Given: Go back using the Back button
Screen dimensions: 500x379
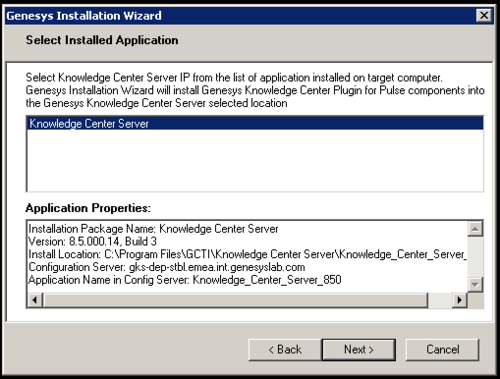Looking at the screenshot, I should tap(285, 349).
